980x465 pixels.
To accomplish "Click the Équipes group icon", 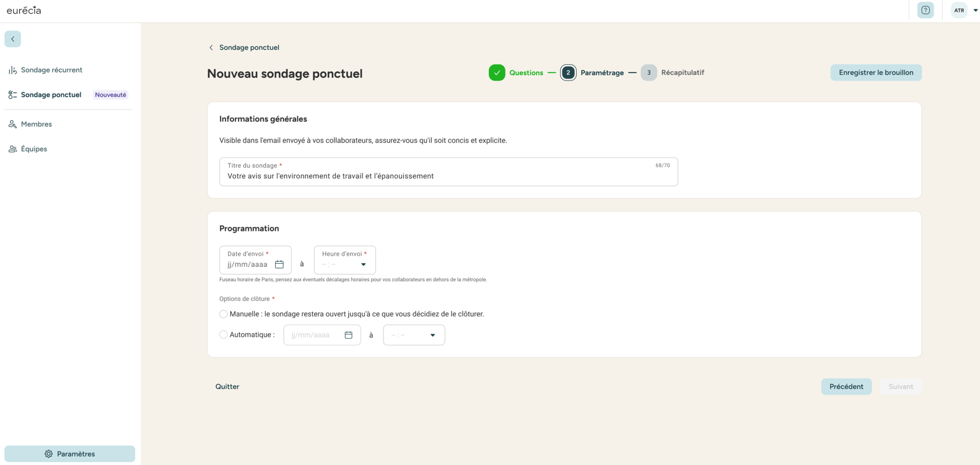I will pyautogui.click(x=12, y=149).
